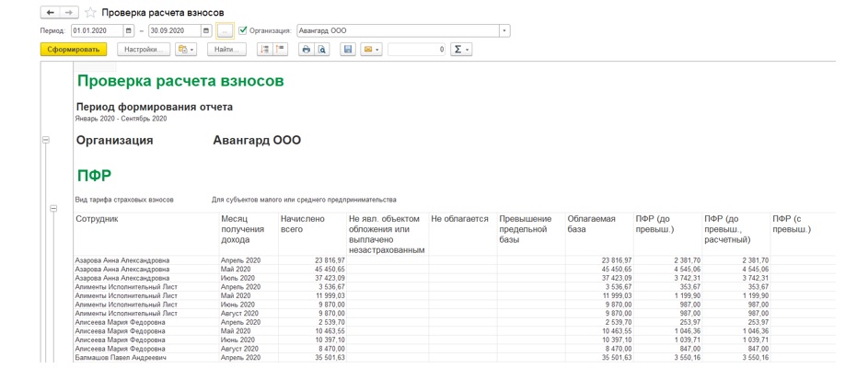Save report with floppy disk icon
868x380 pixels.
(x=348, y=50)
